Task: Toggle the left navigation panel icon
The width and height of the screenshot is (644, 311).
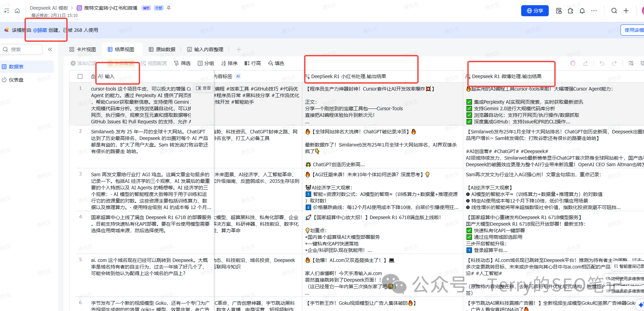Action: coord(7,11)
